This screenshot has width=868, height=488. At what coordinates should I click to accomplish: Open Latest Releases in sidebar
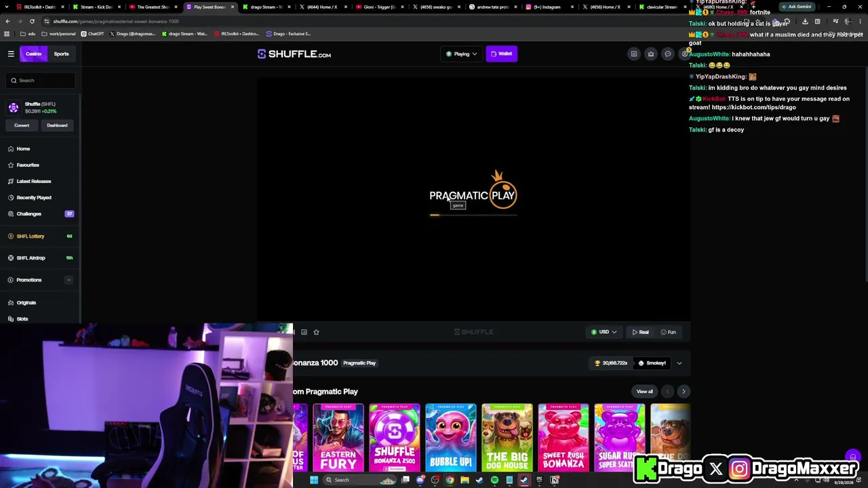click(x=33, y=181)
